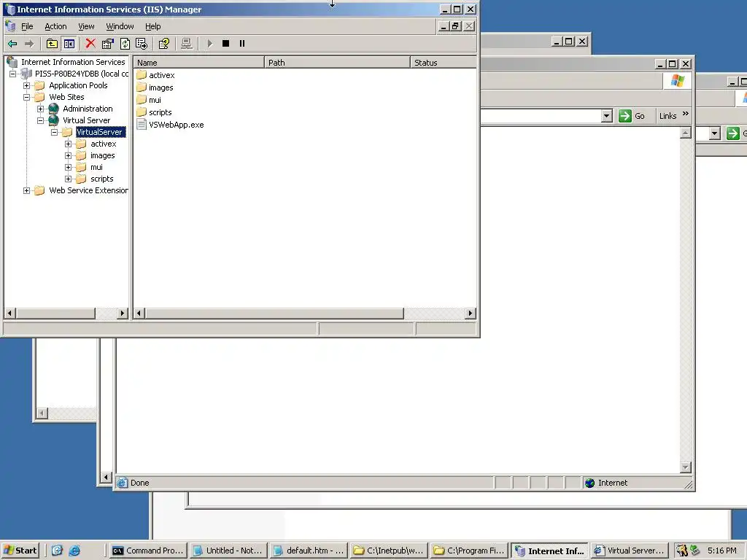
Task: Click the connect-to-computer toolbar icon
Action: 186,44
